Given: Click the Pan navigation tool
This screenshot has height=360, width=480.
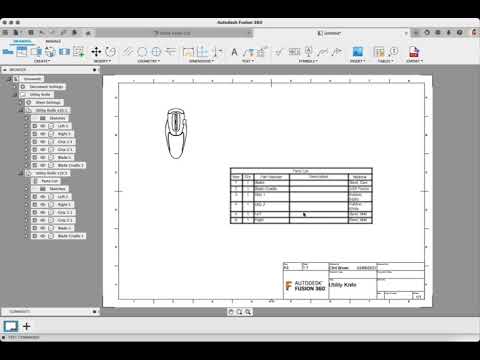Looking at the screenshot, I should [x=231, y=312].
